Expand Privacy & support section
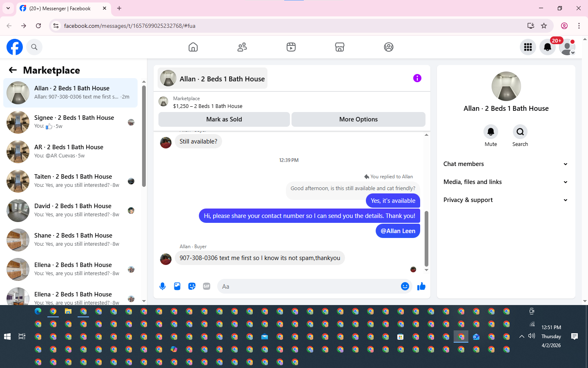 [x=506, y=200]
